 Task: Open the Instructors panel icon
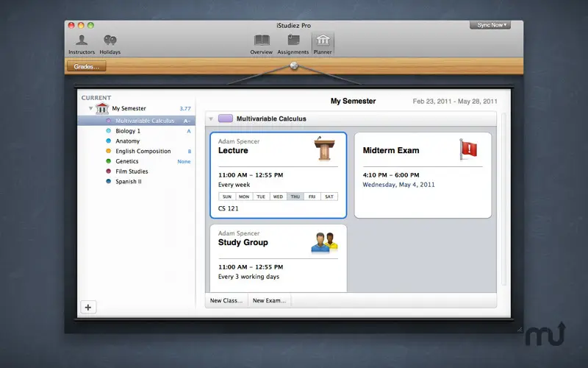[x=82, y=40]
